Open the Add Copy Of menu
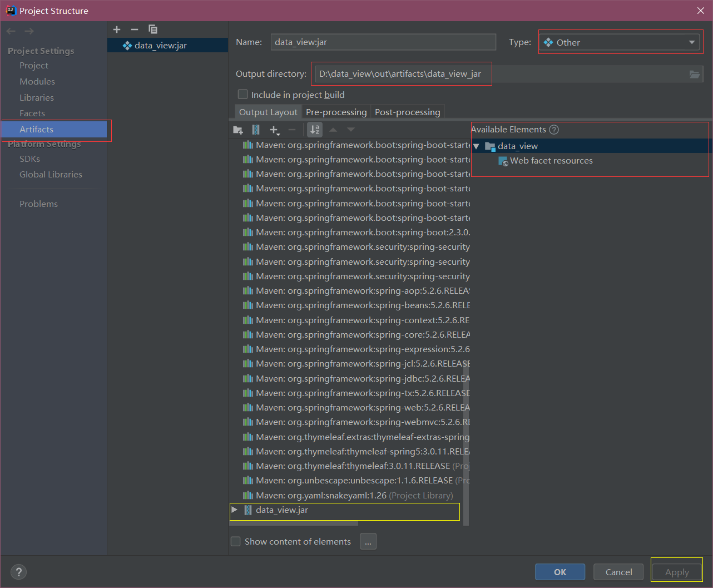This screenshot has width=713, height=588. pyautogui.click(x=274, y=130)
